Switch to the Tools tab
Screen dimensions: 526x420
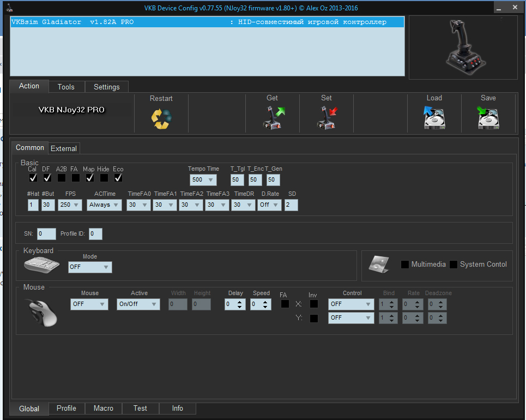[x=66, y=87]
